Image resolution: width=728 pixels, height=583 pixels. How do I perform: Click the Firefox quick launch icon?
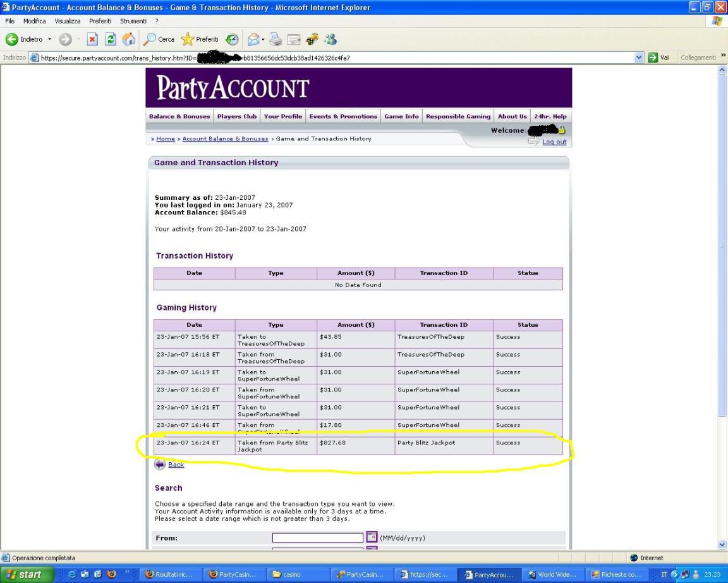[x=111, y=574]
